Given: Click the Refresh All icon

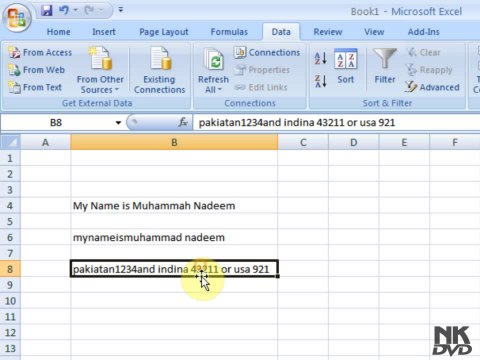Looking at the screenshot, I should [x=214, y=59].
